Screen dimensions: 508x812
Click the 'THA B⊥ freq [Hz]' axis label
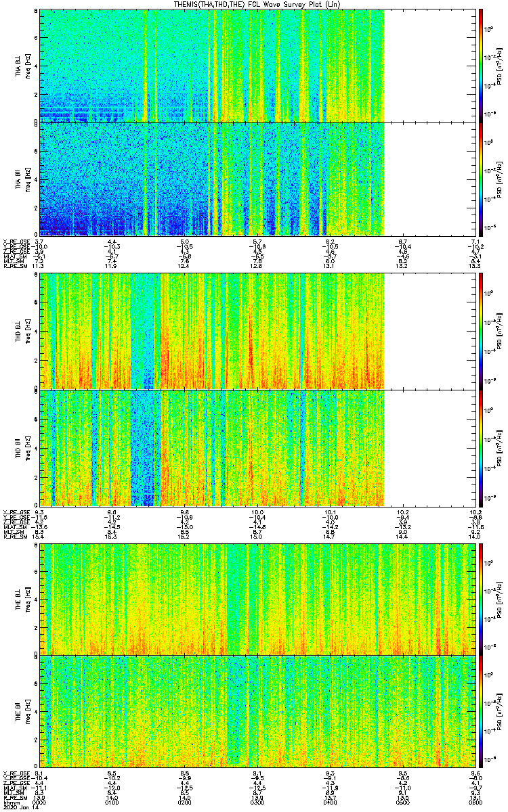[22, 65]
